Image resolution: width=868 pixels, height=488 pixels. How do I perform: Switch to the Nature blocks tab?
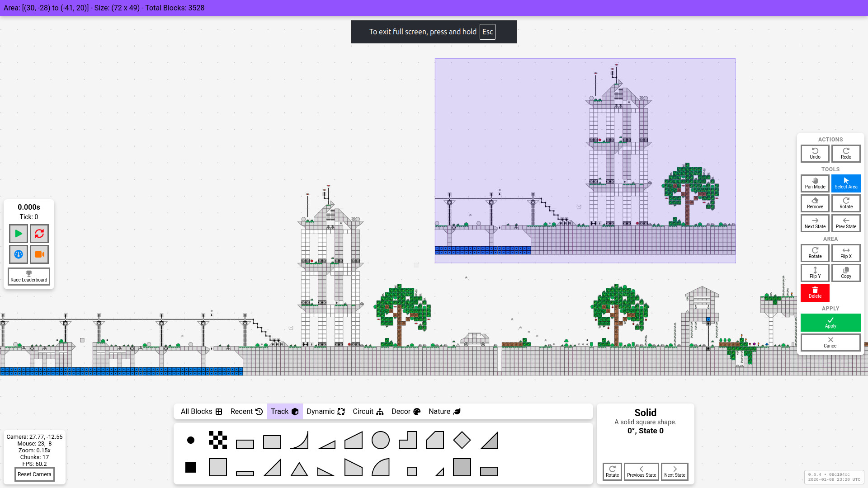pyautogui.click(x=444, y=411)
